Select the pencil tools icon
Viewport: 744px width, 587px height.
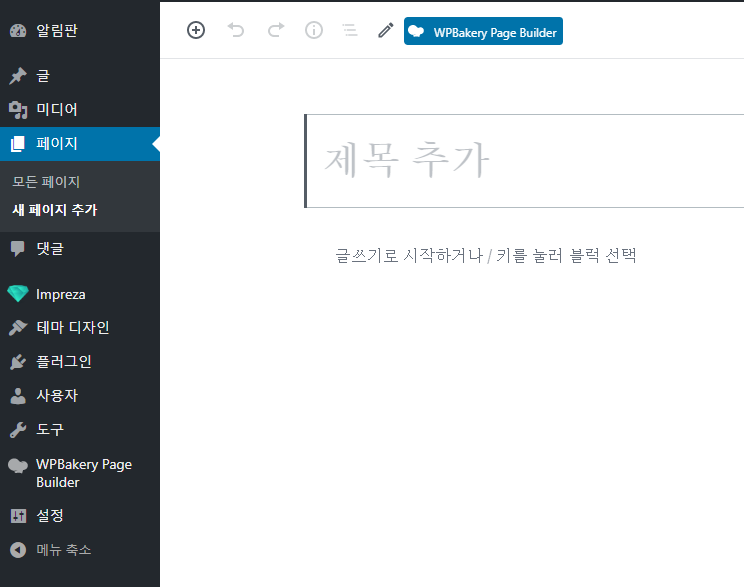(385, 30)
